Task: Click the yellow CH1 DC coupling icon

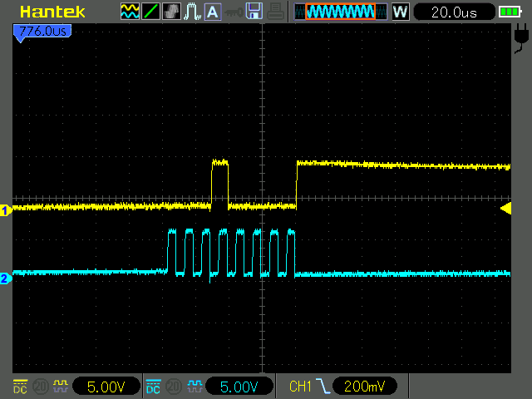Action: pos(20,387)
